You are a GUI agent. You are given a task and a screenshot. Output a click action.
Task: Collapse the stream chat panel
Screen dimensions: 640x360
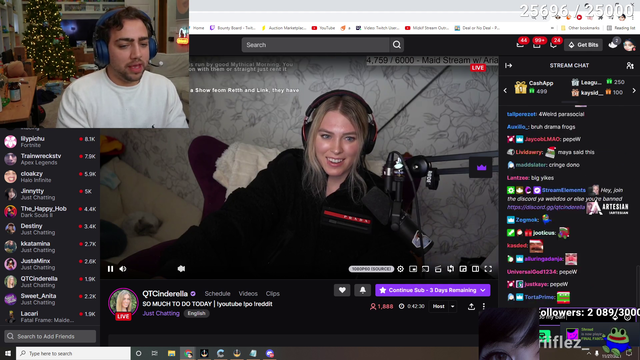coord(509,65)
